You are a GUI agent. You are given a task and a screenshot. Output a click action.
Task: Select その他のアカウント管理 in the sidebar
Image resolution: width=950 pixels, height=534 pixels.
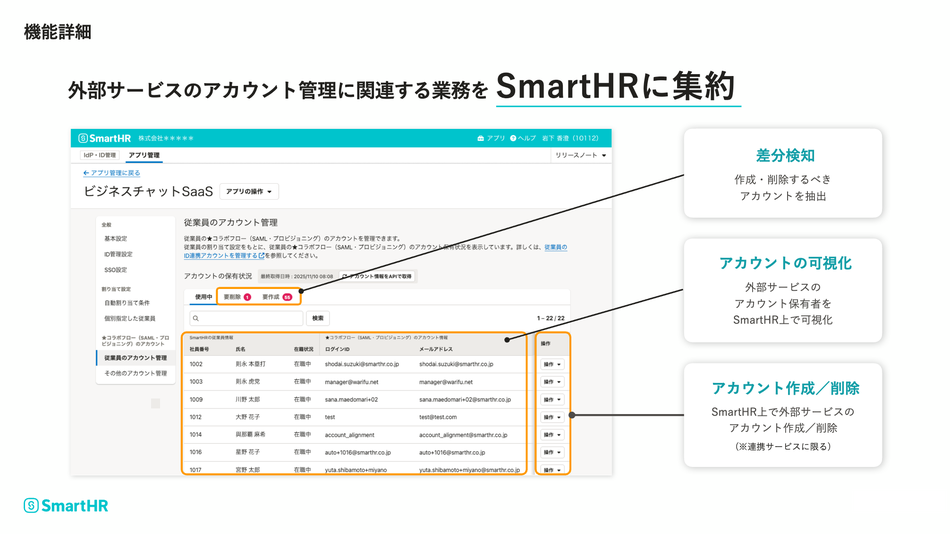tap(136, 373)
